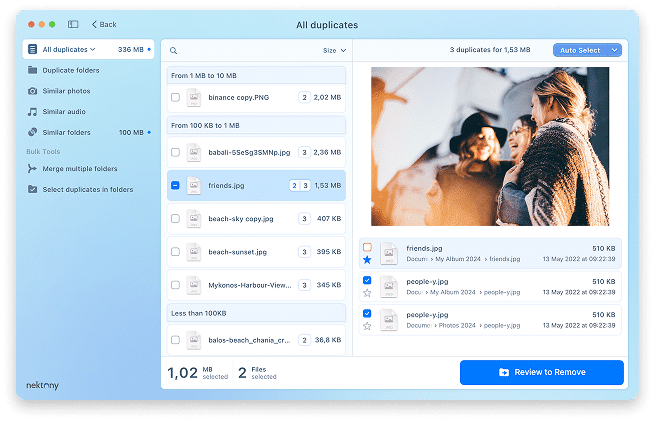Open the Similar audio music note icon
The image size is (655, 422).
point(33,111)
